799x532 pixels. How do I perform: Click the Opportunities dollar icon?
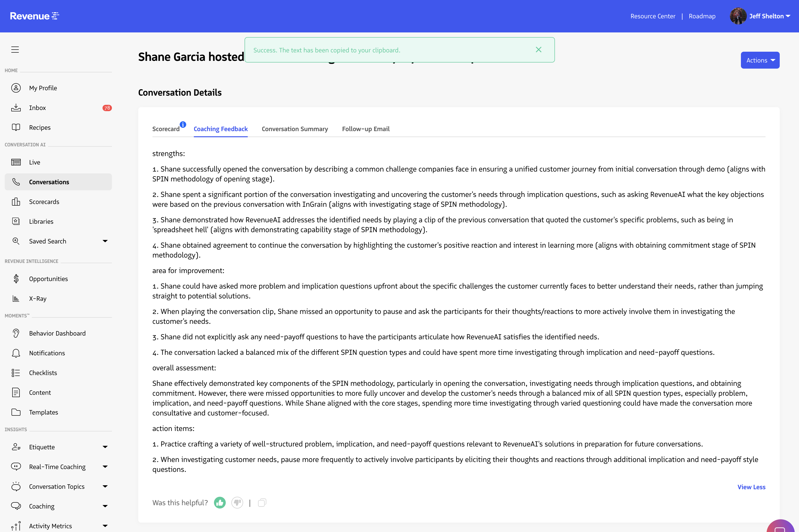click(x=16, y=279)
